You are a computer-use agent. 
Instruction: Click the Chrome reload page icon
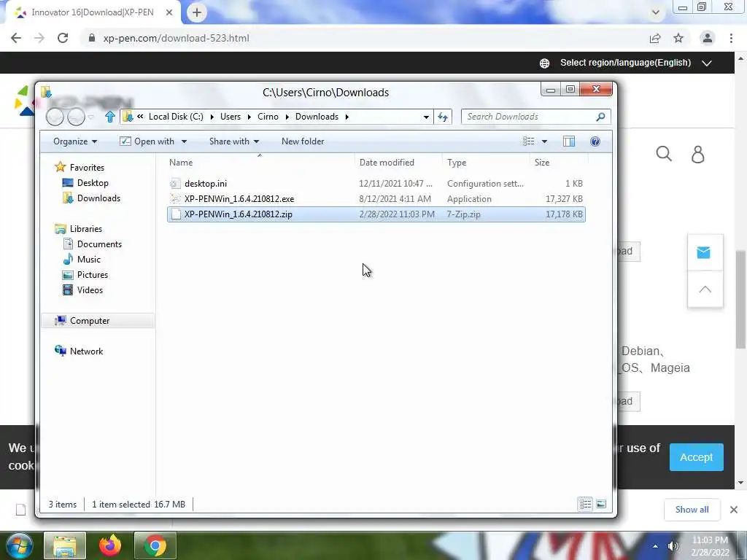[x=63, y=38]
